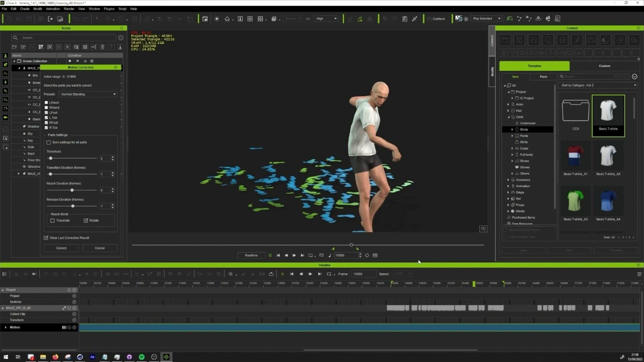The width and height of the screenshot is (644, 362).
Task: Enable Translate reach mode option
Action: 53,220
